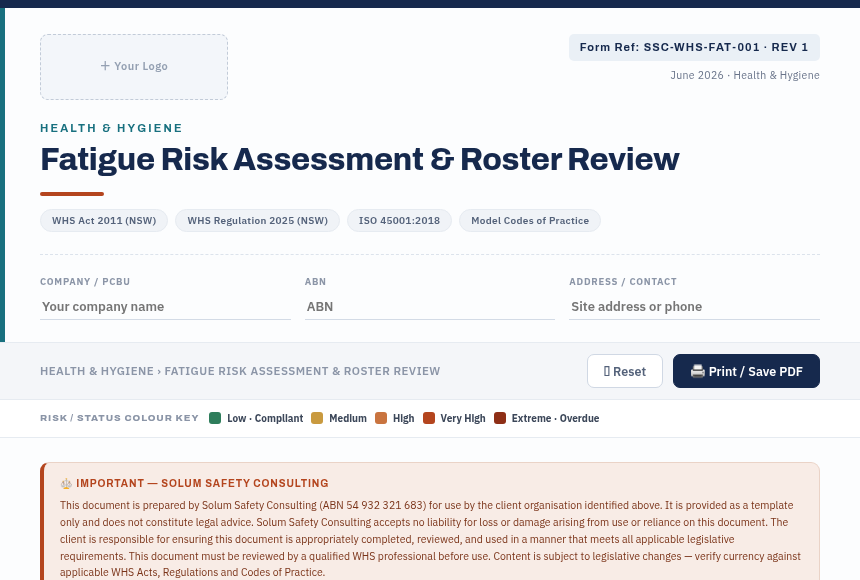860x580 pixels.
Task: Focus the Site address or phone field
Action: coord(694,307)
